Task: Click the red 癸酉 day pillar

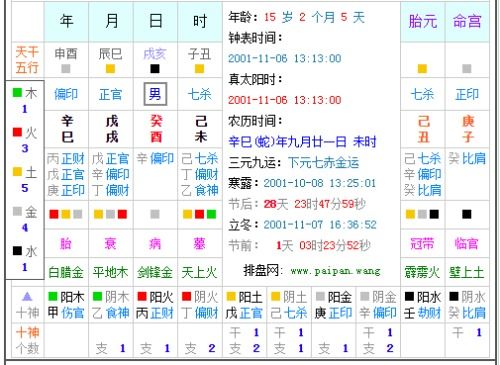Action: point(156,129)
